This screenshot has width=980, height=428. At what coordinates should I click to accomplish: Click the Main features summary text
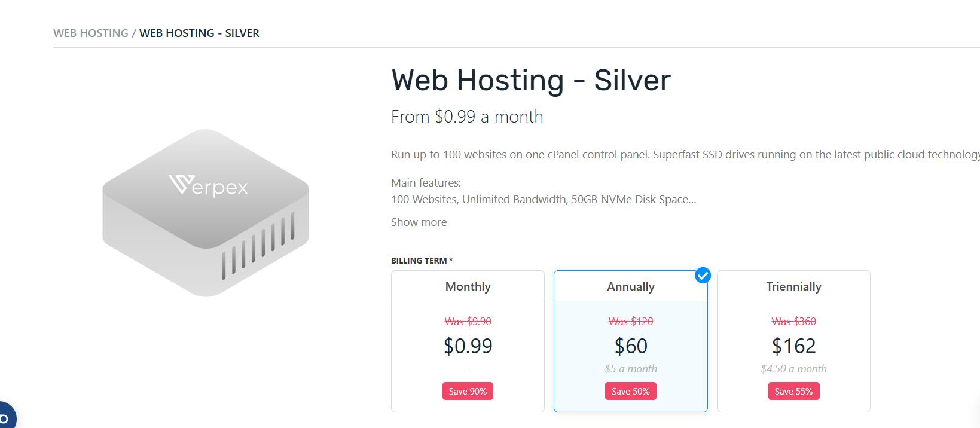[543, 200]
